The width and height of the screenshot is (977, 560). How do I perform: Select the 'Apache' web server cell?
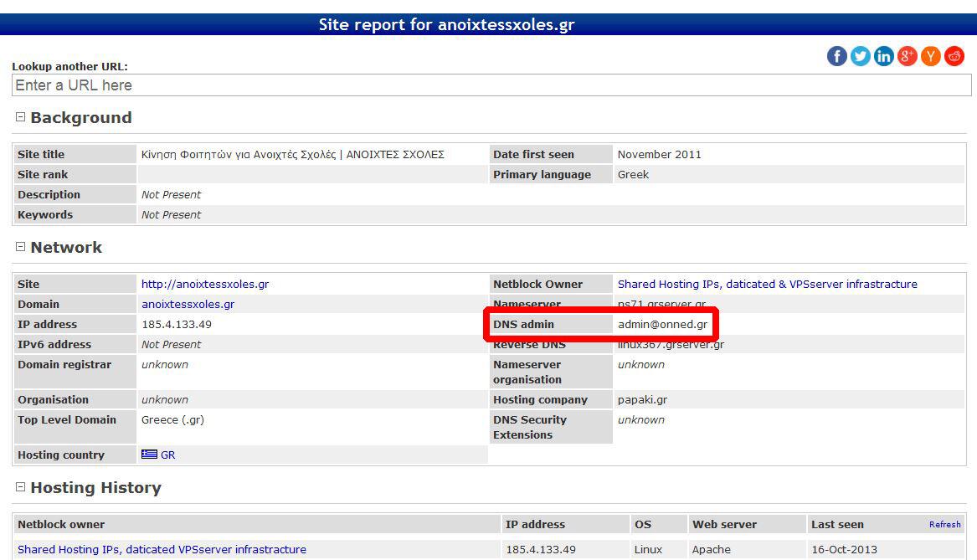(711, 549)
